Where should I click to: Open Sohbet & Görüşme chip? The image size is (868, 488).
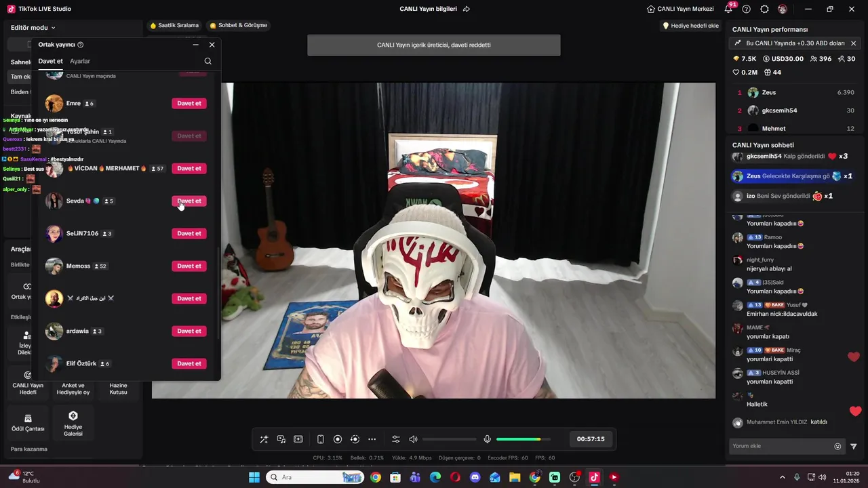(238, 25)
